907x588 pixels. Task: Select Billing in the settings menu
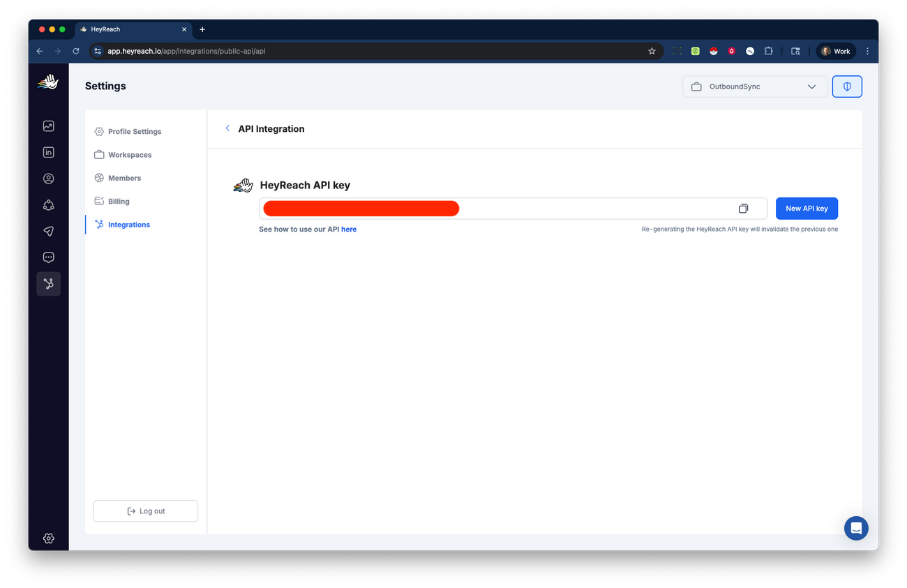point(119,201)
